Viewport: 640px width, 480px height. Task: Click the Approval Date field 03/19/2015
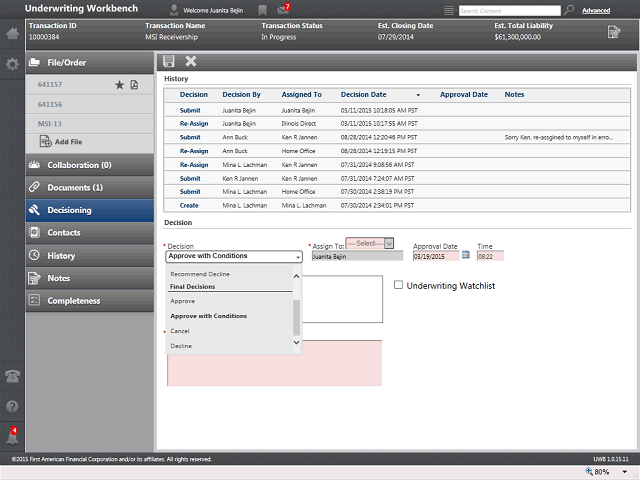[x=436, y=256]
